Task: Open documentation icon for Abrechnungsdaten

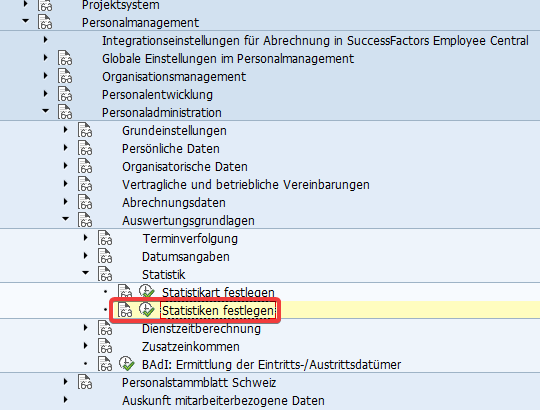Action: pos(85,202)
